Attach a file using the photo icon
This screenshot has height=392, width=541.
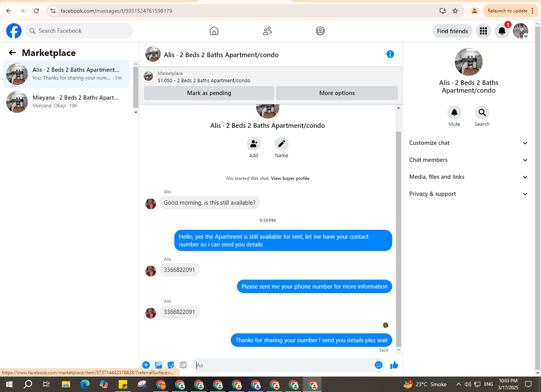click(158, 365)
